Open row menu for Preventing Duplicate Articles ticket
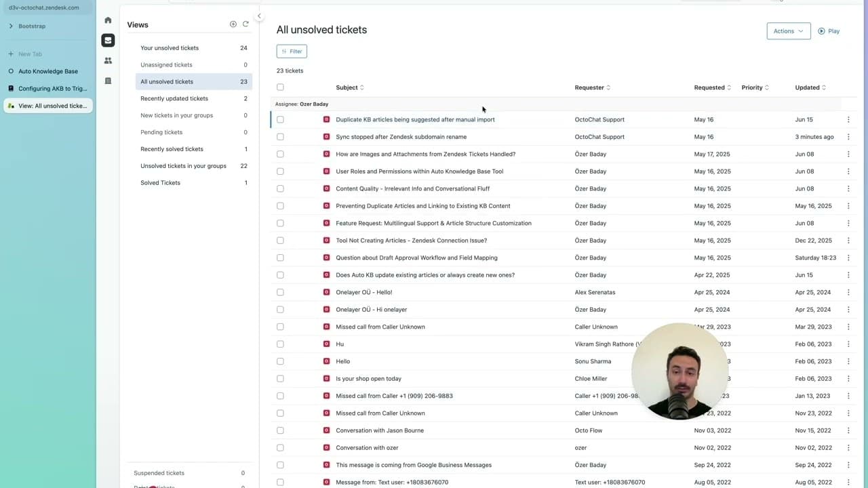Screen dimensions: 868x488 pyautogui.click(x=848, y=206)
